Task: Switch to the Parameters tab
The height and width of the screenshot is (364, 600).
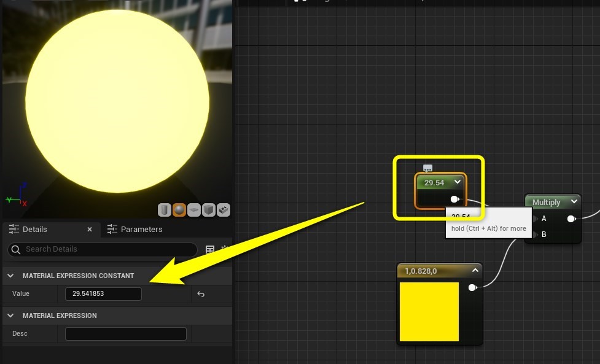Action: (x=142, y=229)
